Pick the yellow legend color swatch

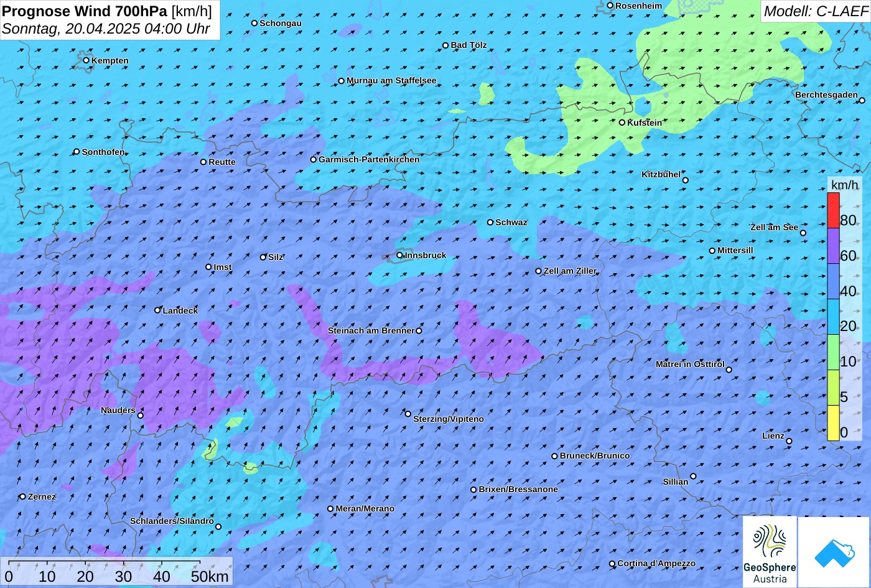click(x=833, y=423)
